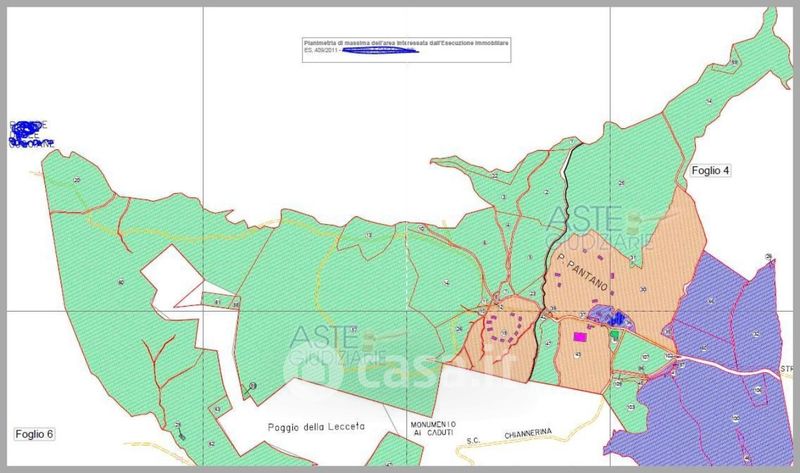Select parcel 26 in upper green area
The width and height of the screenshot is (800, 473).
[x=621, y=182]
